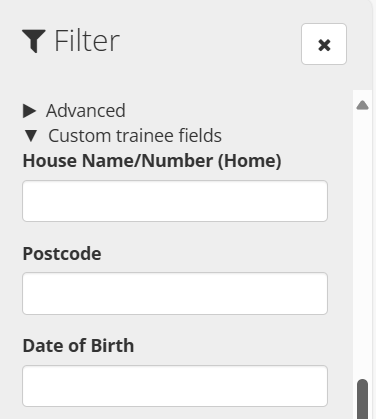376x419 pixels.
Task: Click the downward arrow beside Custom trainee fields
Action: pyautogui.click(x=31, y=136)
